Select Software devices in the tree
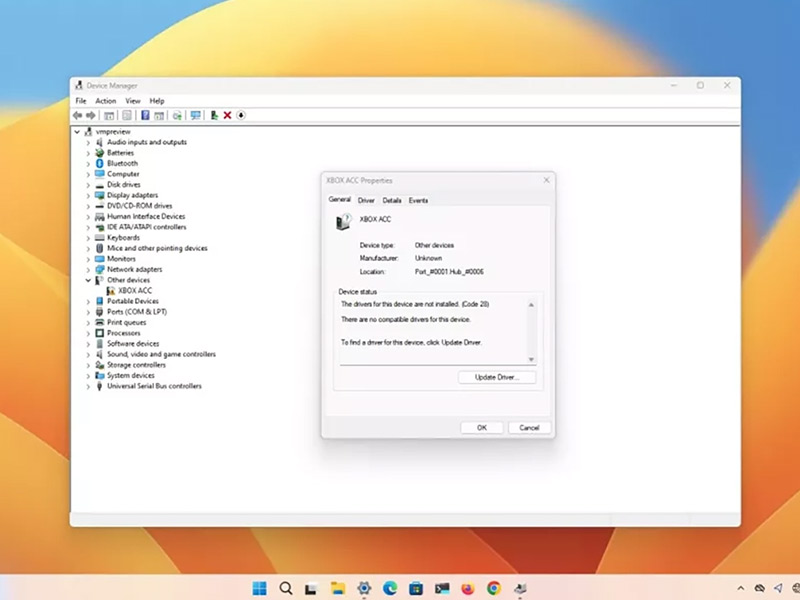 pos(133,344)
